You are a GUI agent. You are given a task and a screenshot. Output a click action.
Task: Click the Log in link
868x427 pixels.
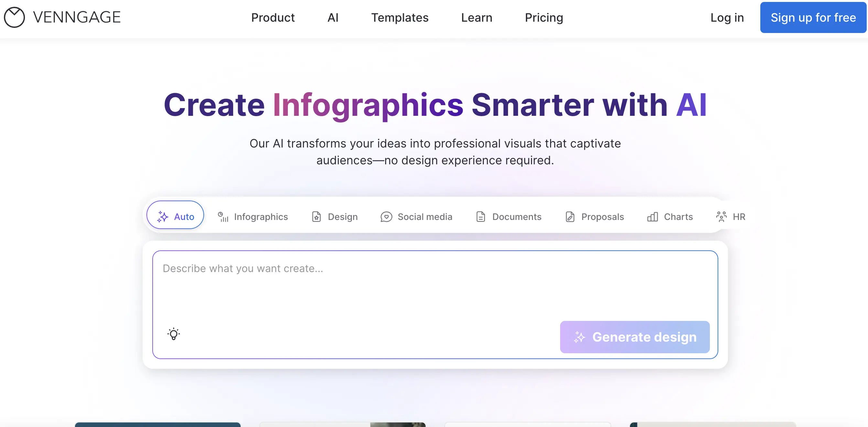tap(727, 17)
